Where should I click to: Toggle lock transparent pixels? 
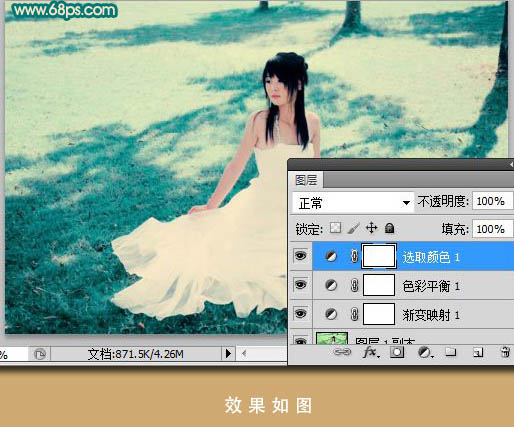[x=335, y=228]
